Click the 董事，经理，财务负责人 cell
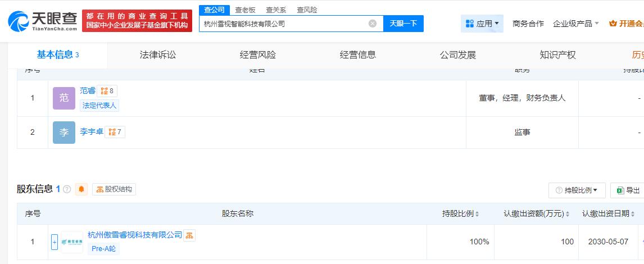 tap(522, 98)
